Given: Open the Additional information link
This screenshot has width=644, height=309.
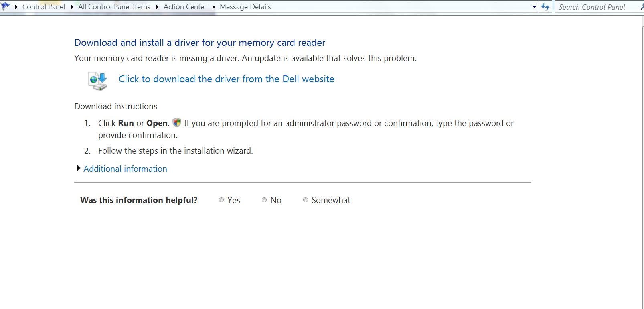Looking at the screenshot, I should click(125, 169).
